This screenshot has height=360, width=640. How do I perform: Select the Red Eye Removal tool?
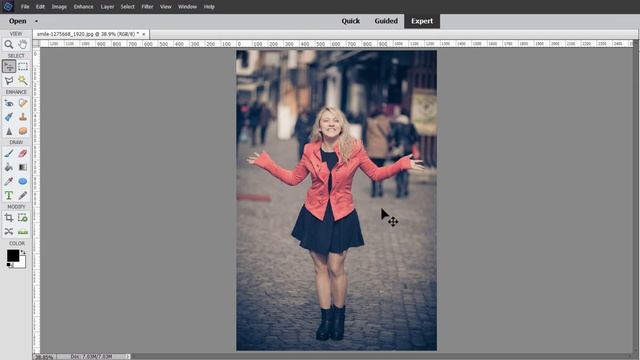[9, 103]
